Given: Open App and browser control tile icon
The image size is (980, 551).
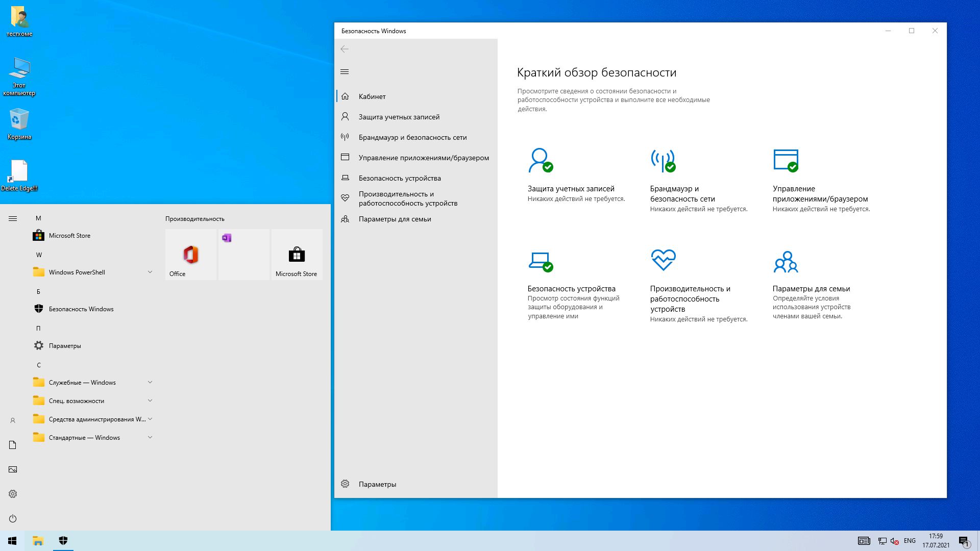Looking at the screenshot, I should pyautogui.click(x=786, y=160).
